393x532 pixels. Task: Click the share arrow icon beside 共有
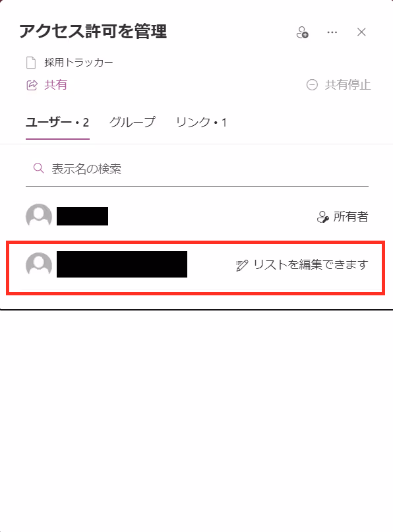click(32, 85)
